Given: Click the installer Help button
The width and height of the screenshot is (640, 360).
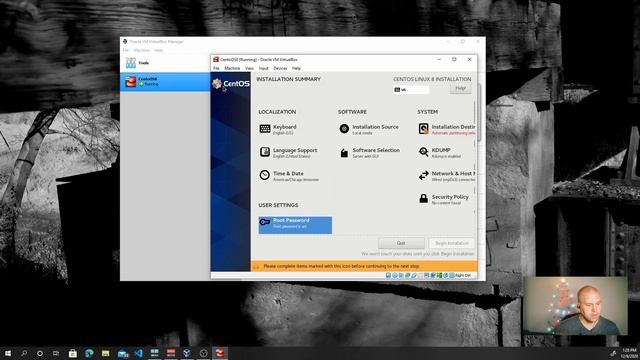Looking at the screenshot, I should click(x=460, y=88).
